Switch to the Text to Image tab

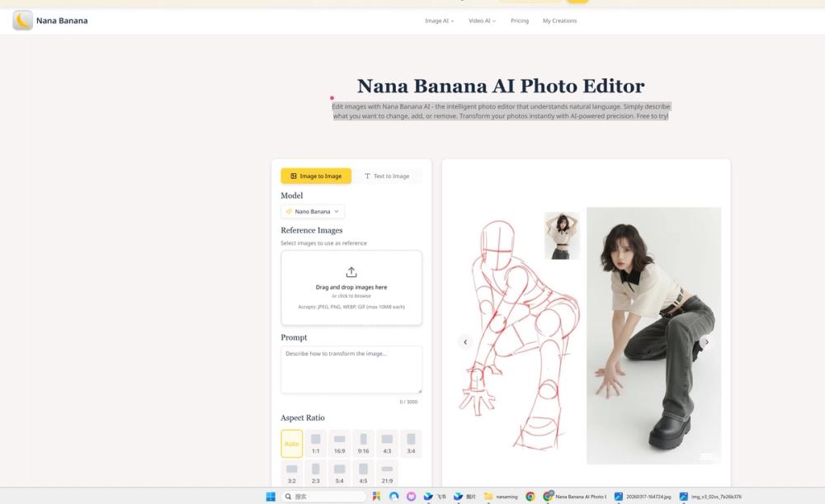pyautogui.click(x=387, y=176)
